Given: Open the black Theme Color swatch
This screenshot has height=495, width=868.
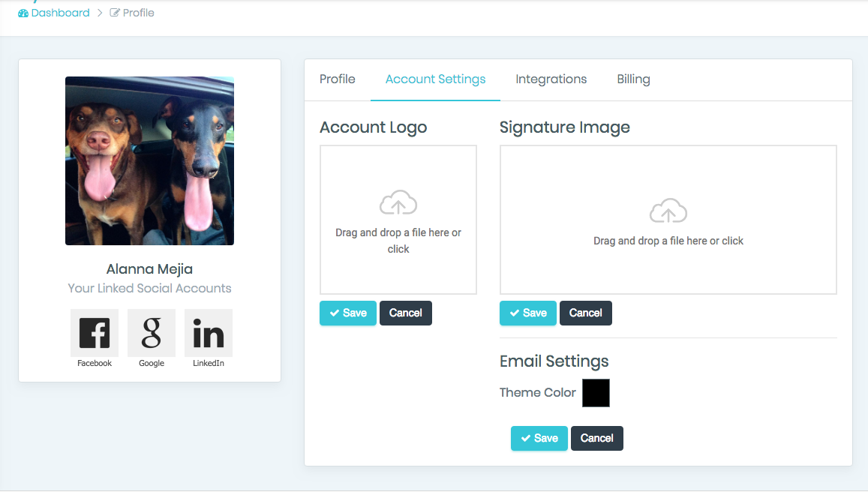Looking at the screenshot, I should coord(596,393).
